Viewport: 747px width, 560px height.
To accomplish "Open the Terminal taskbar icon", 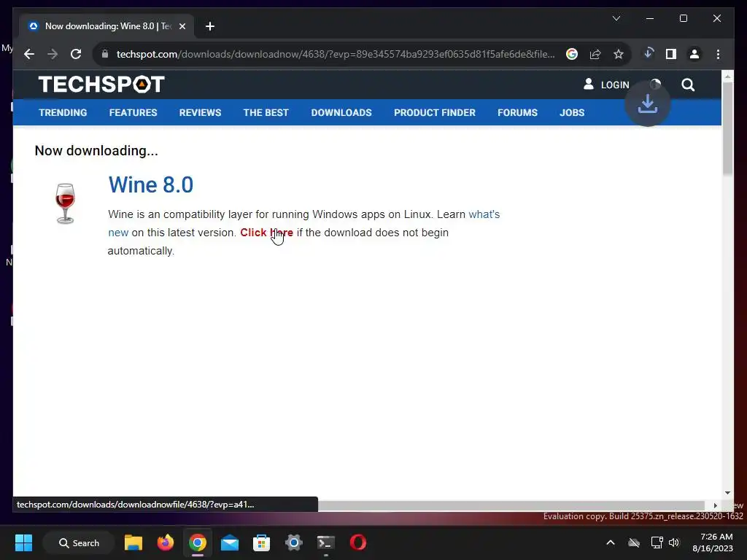I will (x=326, y=542).
